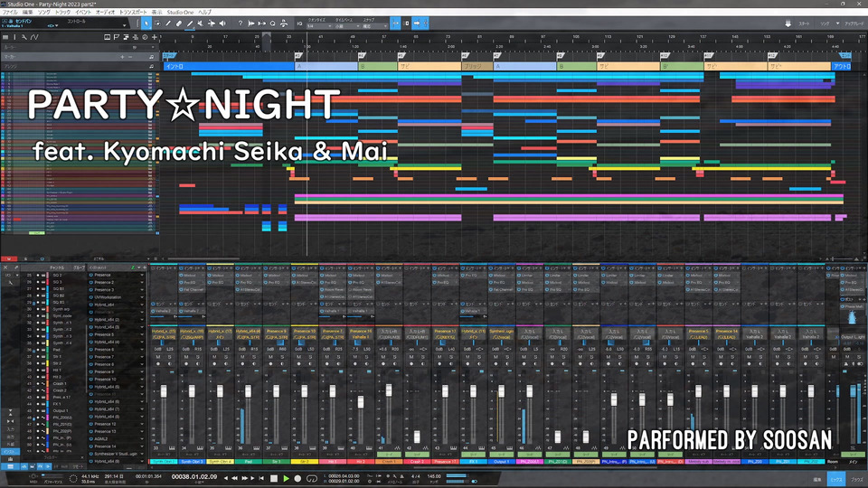Mute the first Hybrid mixer channel

(157, 357)
